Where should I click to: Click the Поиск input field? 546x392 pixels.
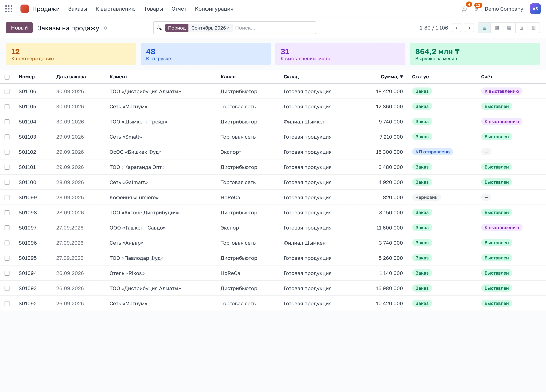click(x=274, y=28)
